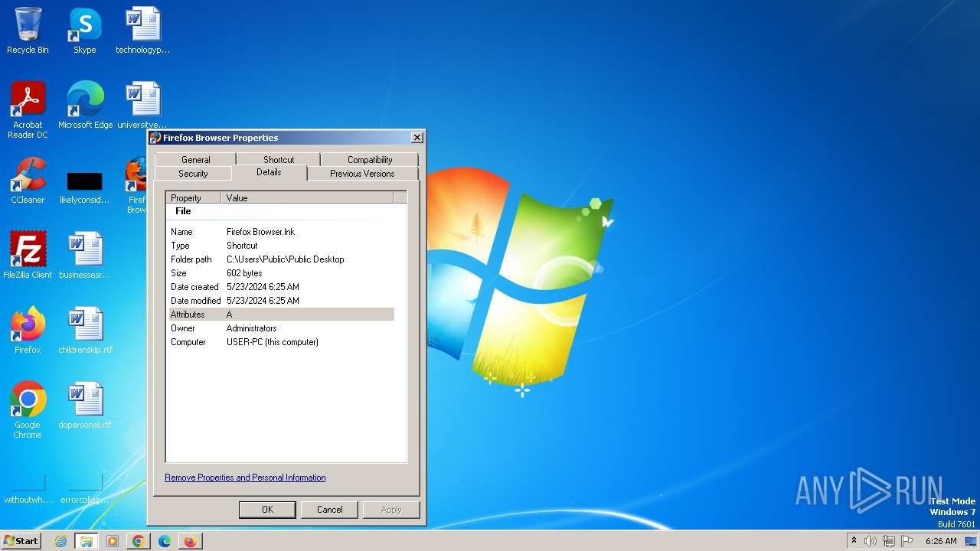Screen dimensions: 980x551
Task: Launch Edge from the taskbar
Action: (164, 541)
